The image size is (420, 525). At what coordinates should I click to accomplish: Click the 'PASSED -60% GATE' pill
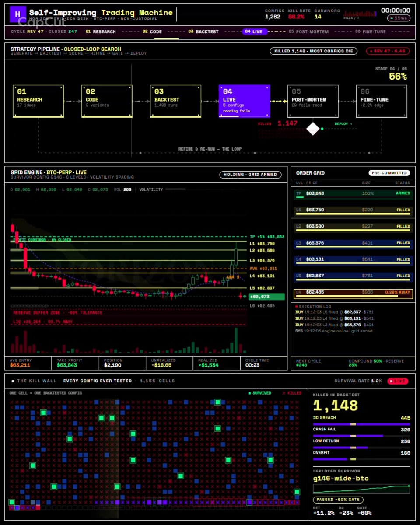click(x=338, y=500)
